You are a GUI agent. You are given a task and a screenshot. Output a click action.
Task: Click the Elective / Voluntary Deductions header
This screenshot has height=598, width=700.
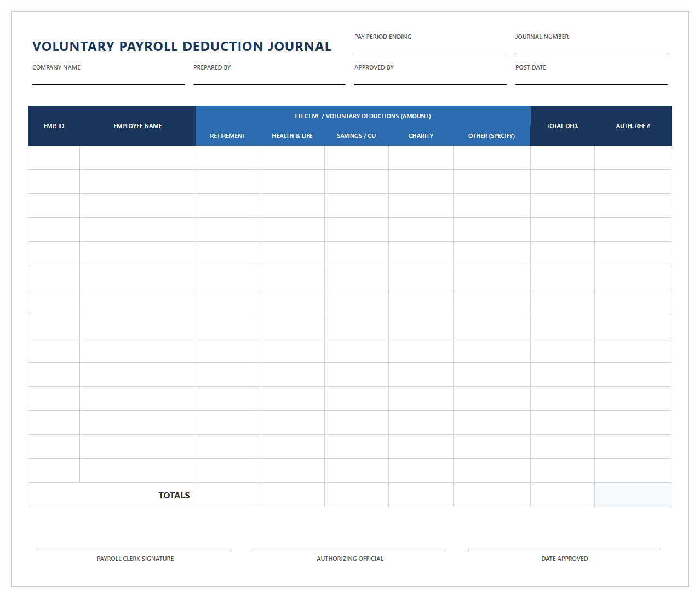(x=363, y=116)
